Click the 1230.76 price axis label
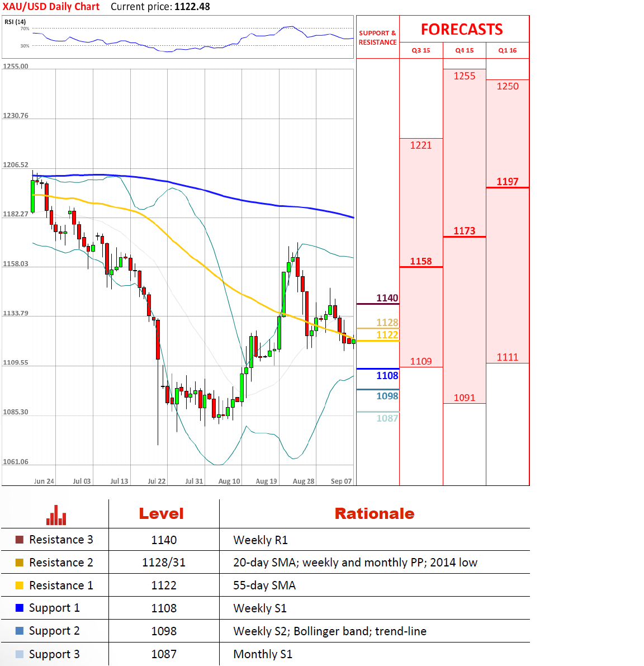This screenshot has width=644, height=666. 16,116
